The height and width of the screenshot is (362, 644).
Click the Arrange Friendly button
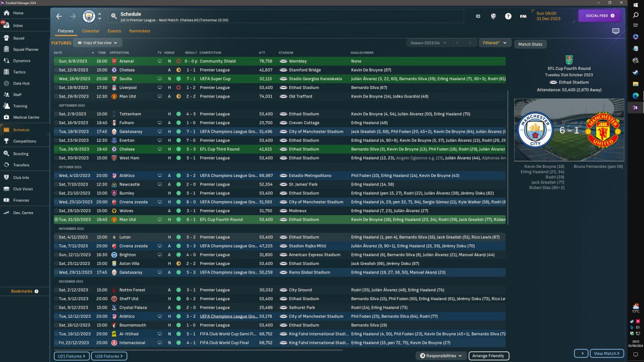pos(489,356)
